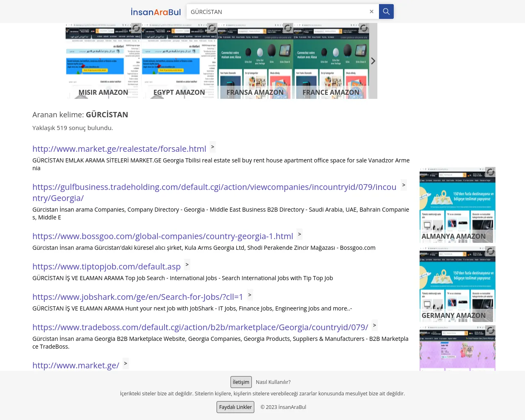Refresh the MISIR AMAZON thumbnail
This screenshot has height=420, width=525.
pyautogui.click(x=136, y=28)
